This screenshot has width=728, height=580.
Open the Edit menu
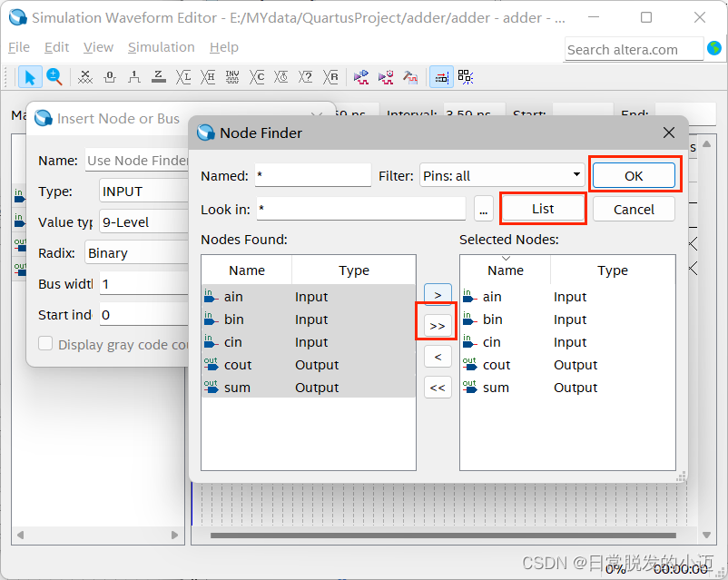(56, 47)
